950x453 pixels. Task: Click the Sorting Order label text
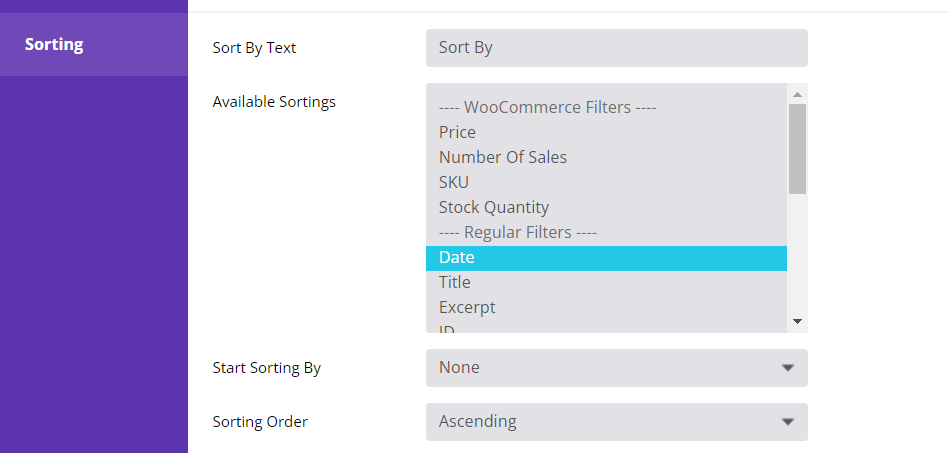click(260, 422)
